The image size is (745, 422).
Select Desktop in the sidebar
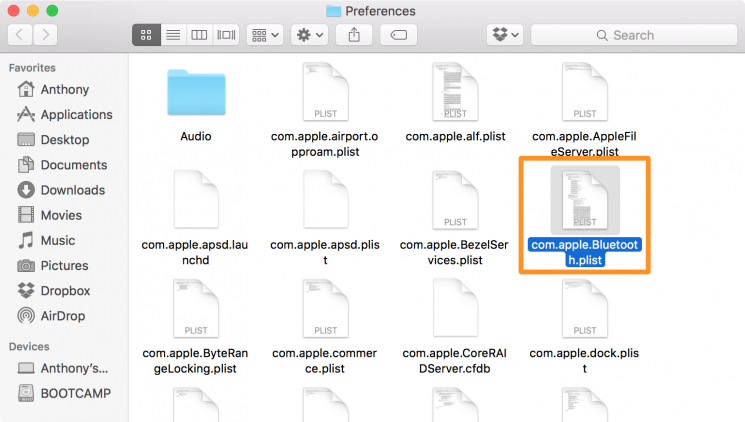click(x=64, y=140)
